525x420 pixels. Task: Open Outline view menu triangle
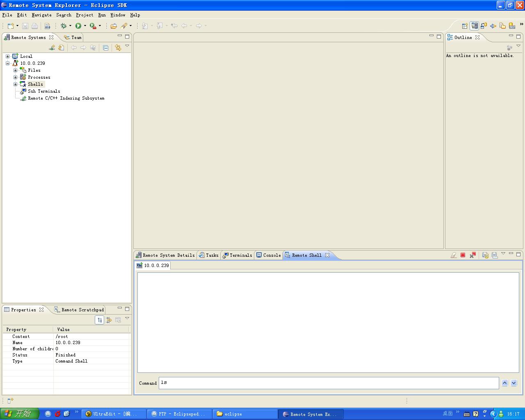click(518, 46)
